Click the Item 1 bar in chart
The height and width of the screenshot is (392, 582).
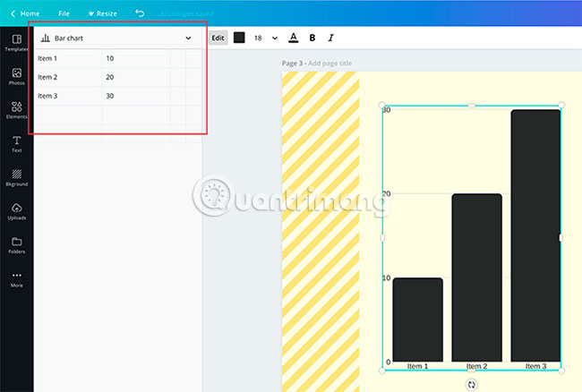pyautogui.click(x=418, y=320)
